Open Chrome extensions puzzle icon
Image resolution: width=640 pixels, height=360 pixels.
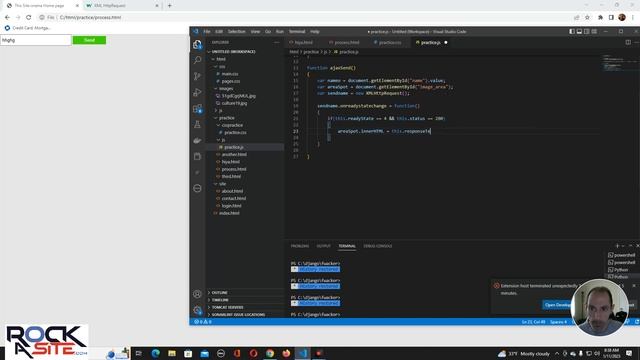[x=600, y=17]
